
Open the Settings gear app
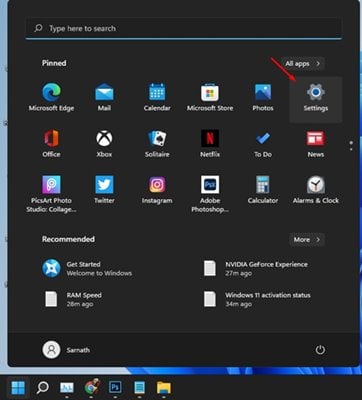tap(316, 99)
